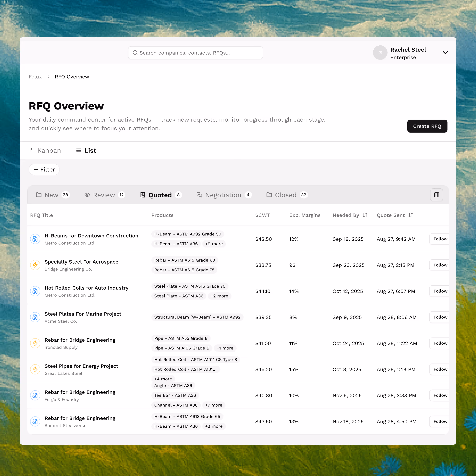Expand Rachel Steel account dropdown chevron
Image resolution: width=476 pixels, height=476 pixels.
coord(445,53)
